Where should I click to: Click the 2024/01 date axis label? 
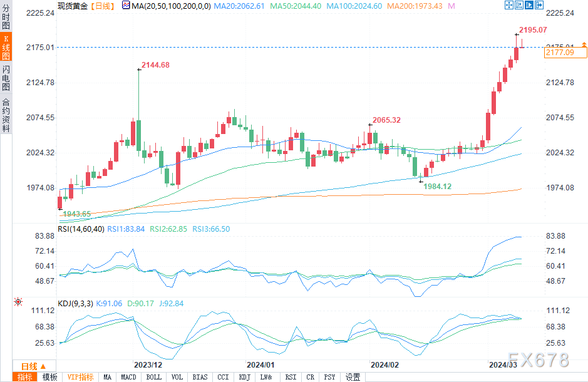tap(260, 365)
